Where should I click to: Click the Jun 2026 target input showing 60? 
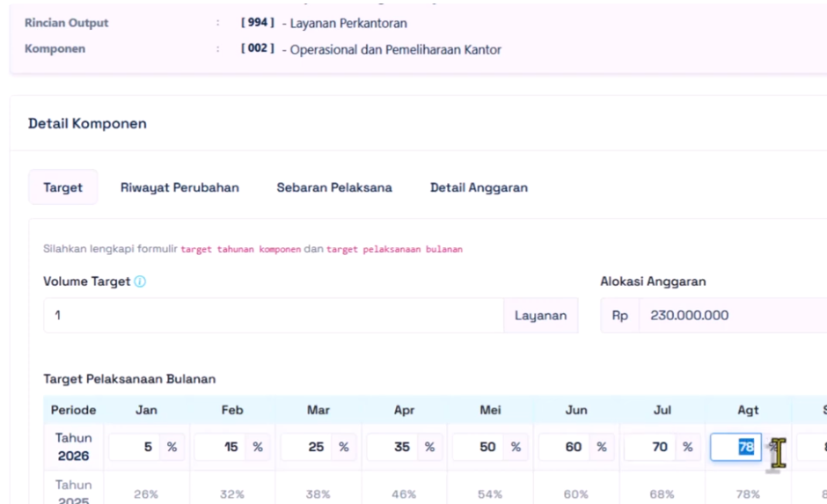pos(563,447)
